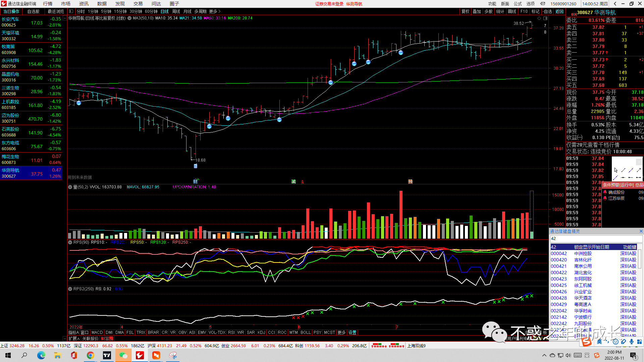
Task: Click the keyboard wizard search input
Action: pos(596,239)
